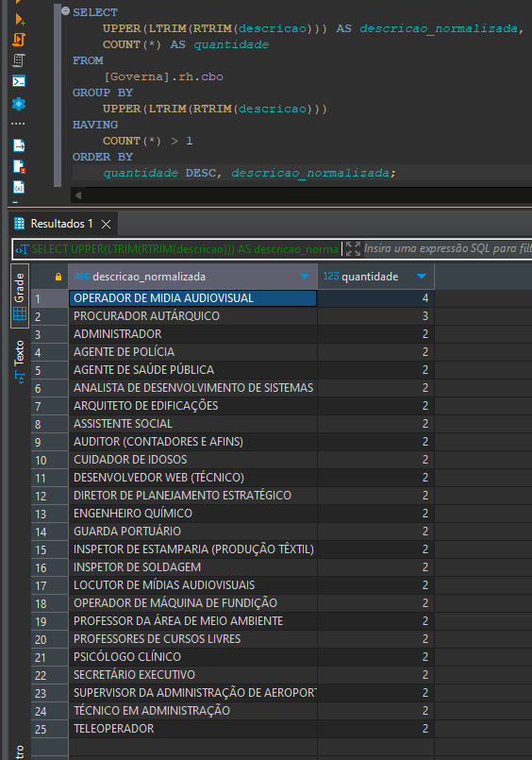
Task: Collapse the SELECT statement fold marker
Action: point(66,10)
